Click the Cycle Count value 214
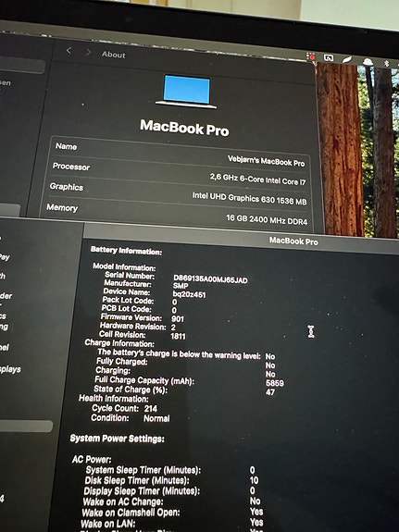Image resolution: width=399 pixels, height=532 pixels. click(150, 409)
